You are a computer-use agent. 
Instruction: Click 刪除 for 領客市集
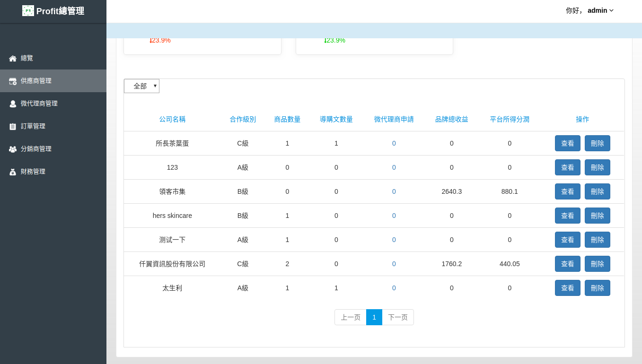click(598, 191)
